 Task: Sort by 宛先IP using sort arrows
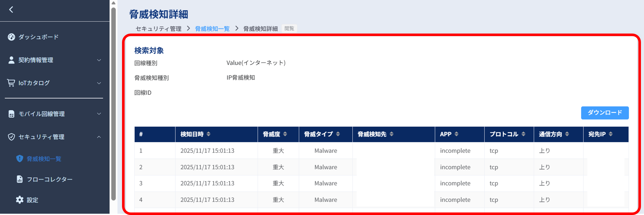pyautogui.click(x=611, y=134)
